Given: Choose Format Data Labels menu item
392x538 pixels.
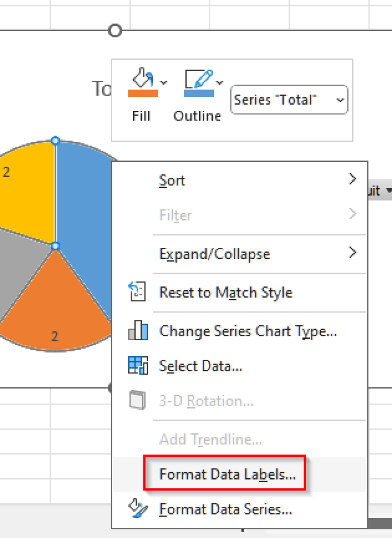Looking at the screenshot, I should (227, 474).
